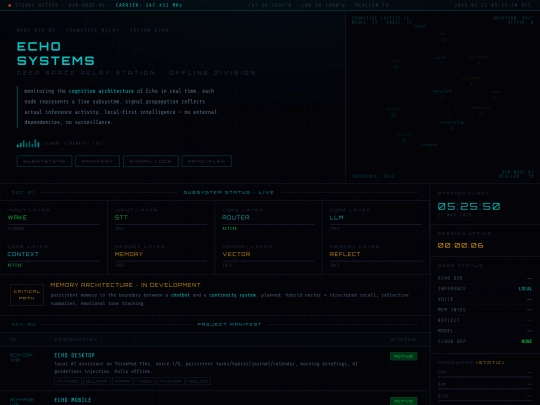Image resolution: width=540 pixels, height=405 pixels.
Task: Open the Signal Logs navigation button
Action: click(151, 161)
